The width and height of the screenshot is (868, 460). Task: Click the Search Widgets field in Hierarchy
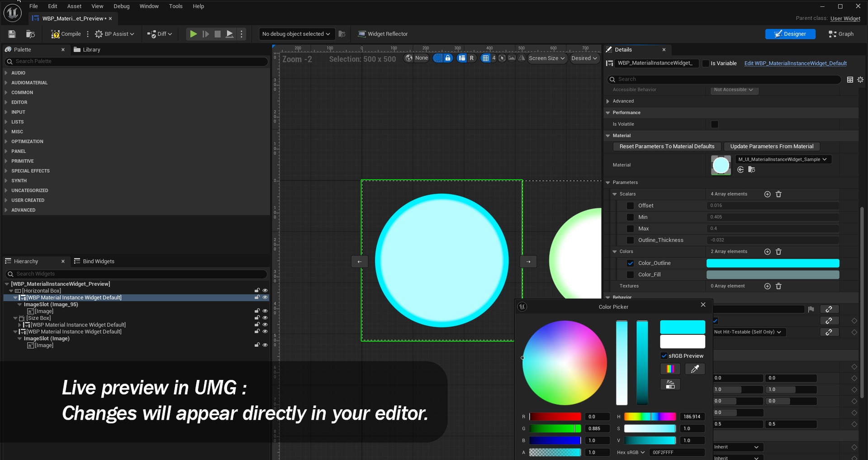(x=136, y=274)
